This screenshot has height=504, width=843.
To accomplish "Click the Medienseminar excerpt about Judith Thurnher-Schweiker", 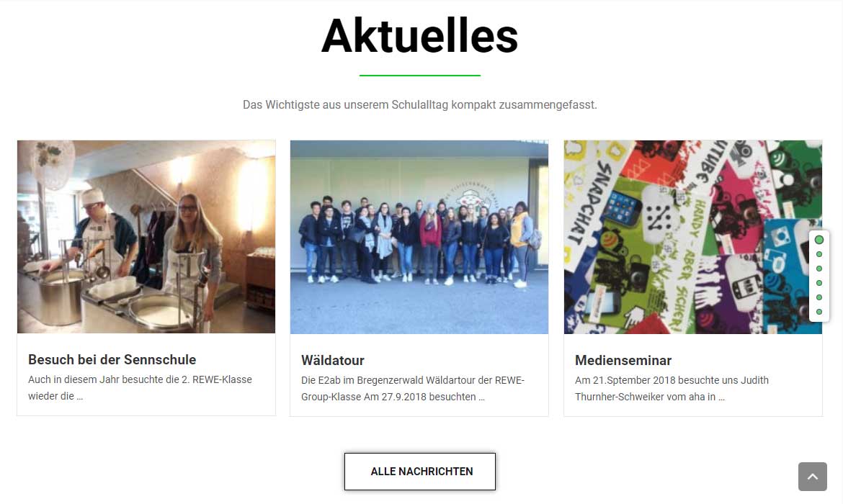I will pyautogui.click(x=672, y=389).
